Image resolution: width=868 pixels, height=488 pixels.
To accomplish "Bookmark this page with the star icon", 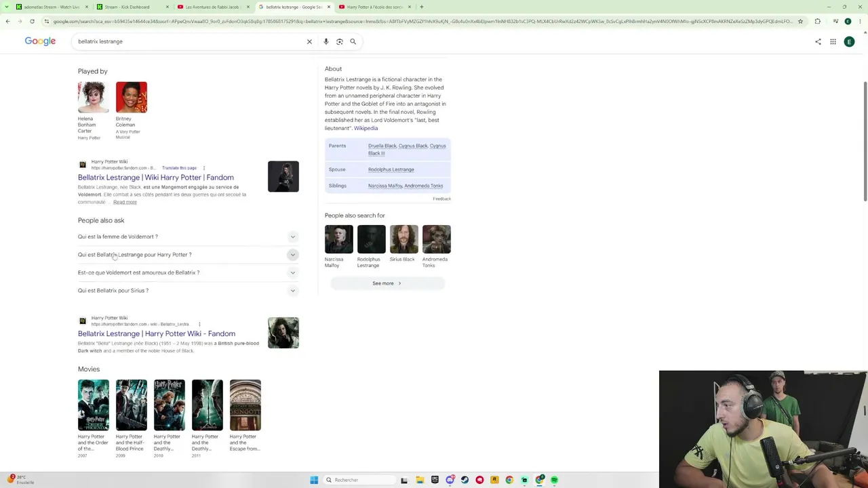I will pos(800,21).
